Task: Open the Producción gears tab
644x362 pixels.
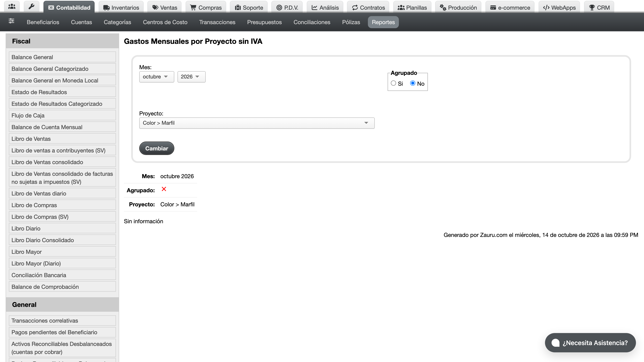Action: 458,7
